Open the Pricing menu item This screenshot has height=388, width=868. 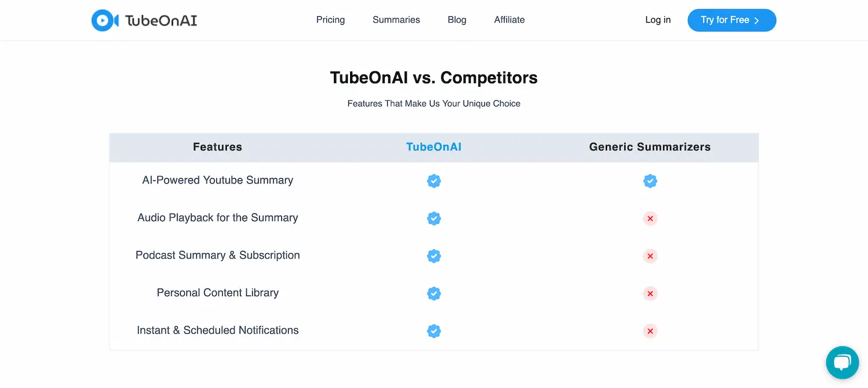coord(330,20)
